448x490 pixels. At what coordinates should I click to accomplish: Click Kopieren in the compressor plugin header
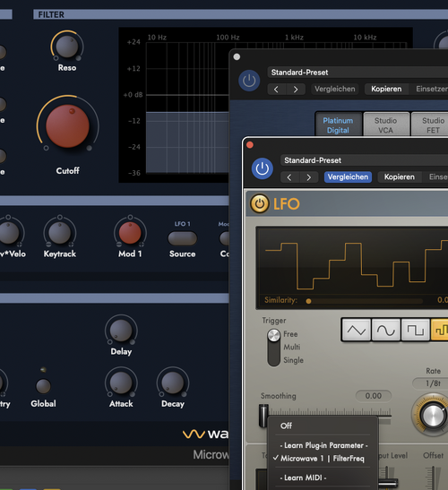[x=386, y=89]
